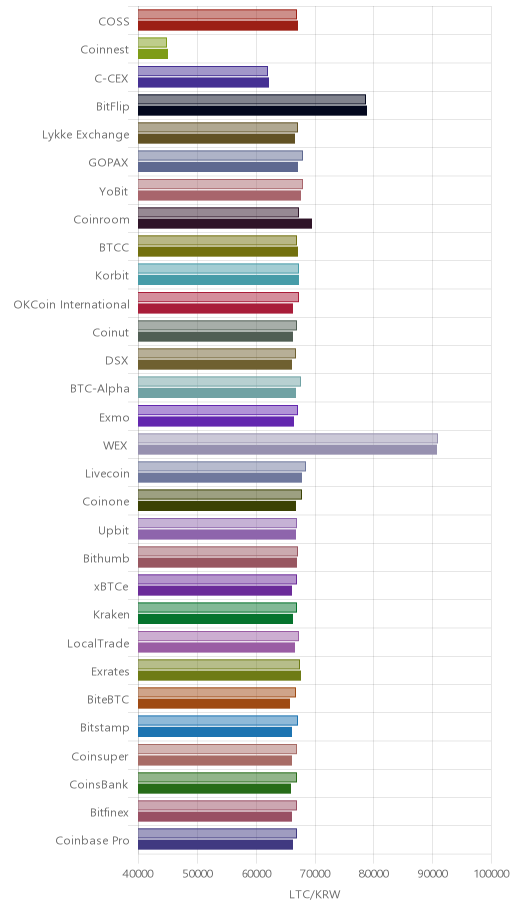Select the C-CEX indigo lower bar
This screenshot has height=912, width=512.
pos(203,82)
